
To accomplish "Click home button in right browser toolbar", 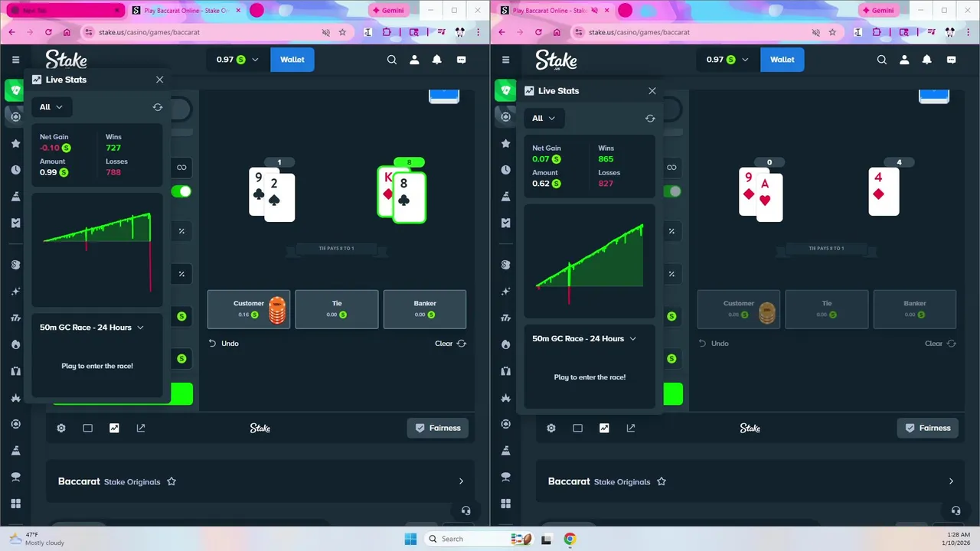I will click(x=557, y=32).
